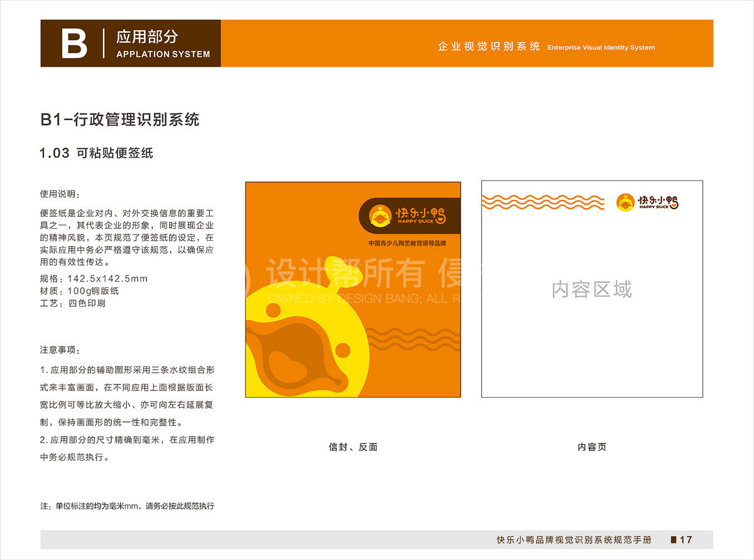Select the header text 企业视觉识别系统

pos(489,47)
